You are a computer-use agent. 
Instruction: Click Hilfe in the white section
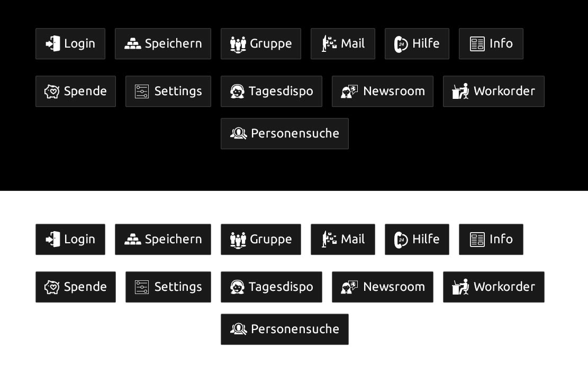417,239
